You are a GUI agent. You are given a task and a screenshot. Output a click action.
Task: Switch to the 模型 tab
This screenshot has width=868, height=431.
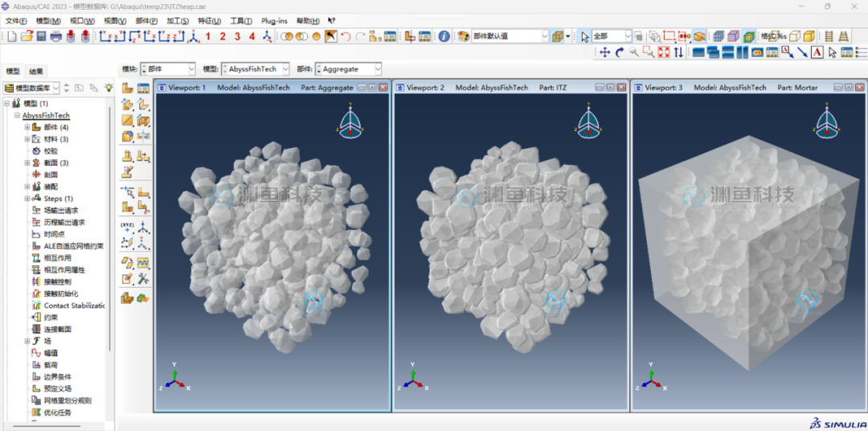[13, 71]
